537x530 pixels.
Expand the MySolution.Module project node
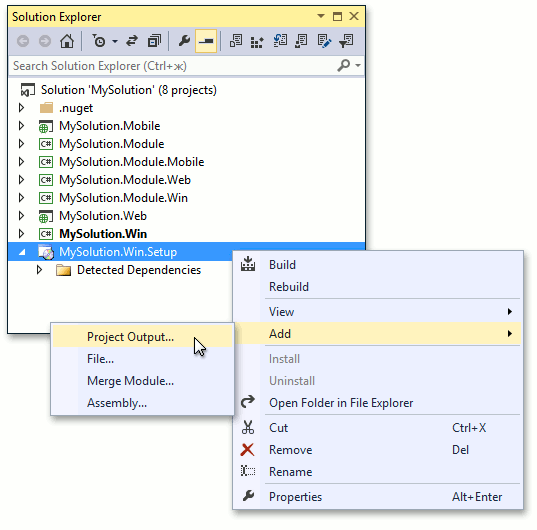(x=21, y=144)
